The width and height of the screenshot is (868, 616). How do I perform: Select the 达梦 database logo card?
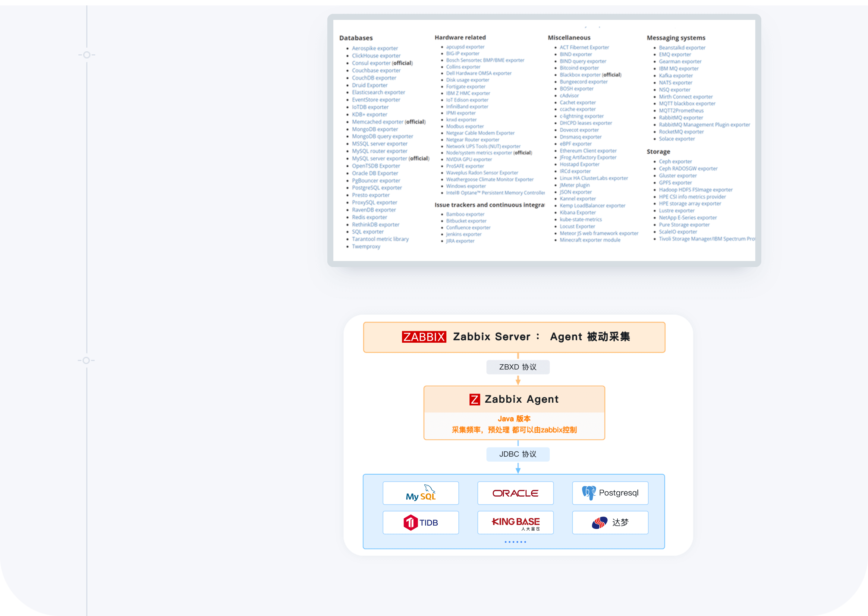pos(610,523)
